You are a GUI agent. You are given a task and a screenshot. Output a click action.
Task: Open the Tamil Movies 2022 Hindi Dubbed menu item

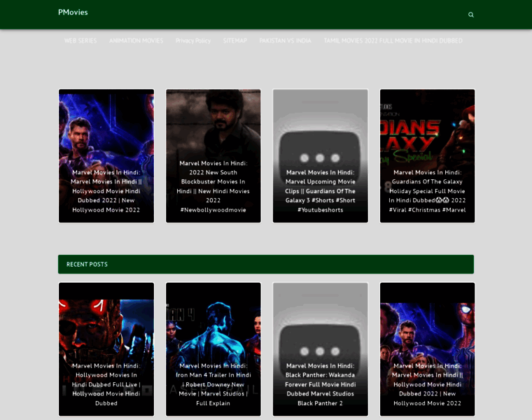(393, 41)
